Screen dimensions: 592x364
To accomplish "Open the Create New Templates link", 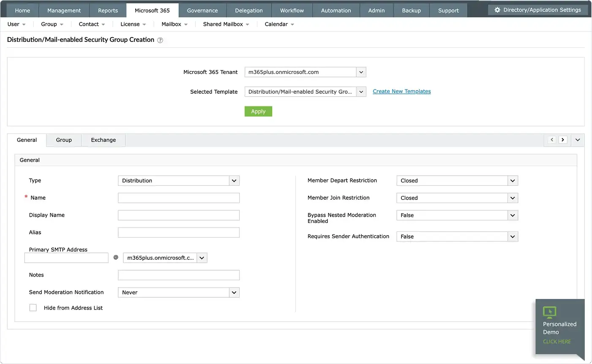I will 401,91.
